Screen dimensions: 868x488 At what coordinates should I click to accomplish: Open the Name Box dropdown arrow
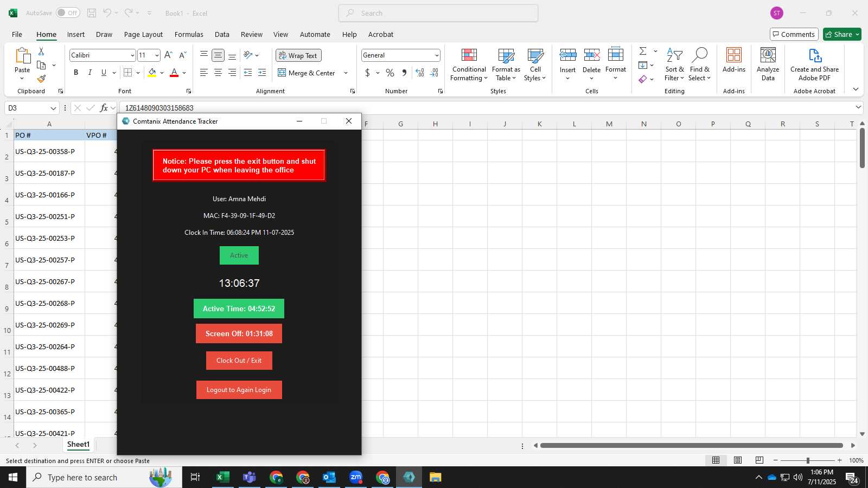click(53, 108)
